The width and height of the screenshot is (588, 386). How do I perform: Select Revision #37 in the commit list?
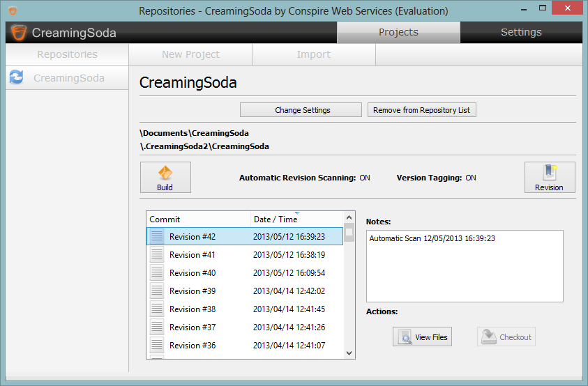coord(193,327)
